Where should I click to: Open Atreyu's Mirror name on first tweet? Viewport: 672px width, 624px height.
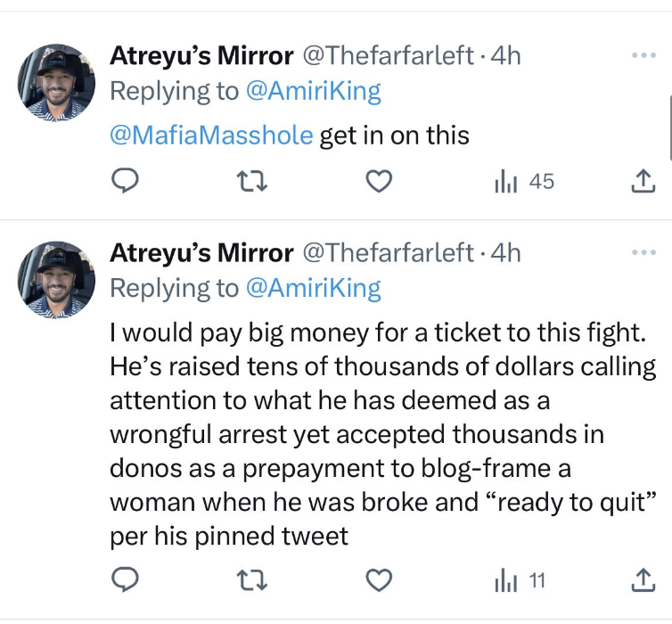[x=201, y=55]
